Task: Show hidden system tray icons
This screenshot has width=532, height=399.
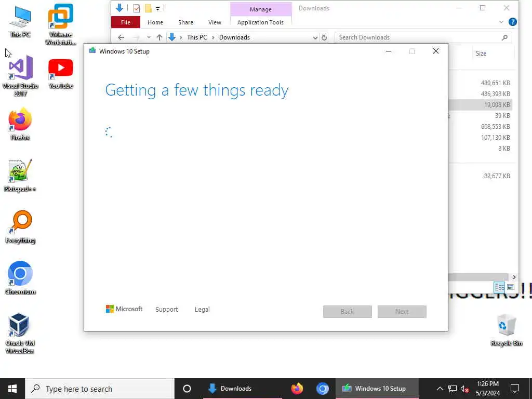Action: (440, 389)
